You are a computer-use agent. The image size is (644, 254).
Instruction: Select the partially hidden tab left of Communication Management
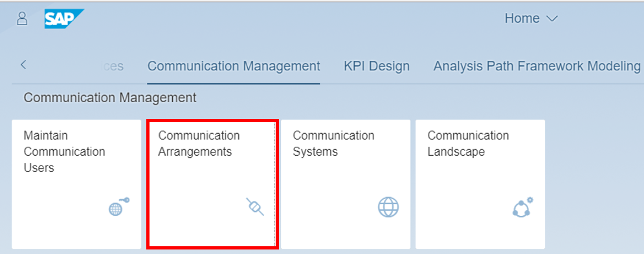pyautogui.click(x=107, y=66)
